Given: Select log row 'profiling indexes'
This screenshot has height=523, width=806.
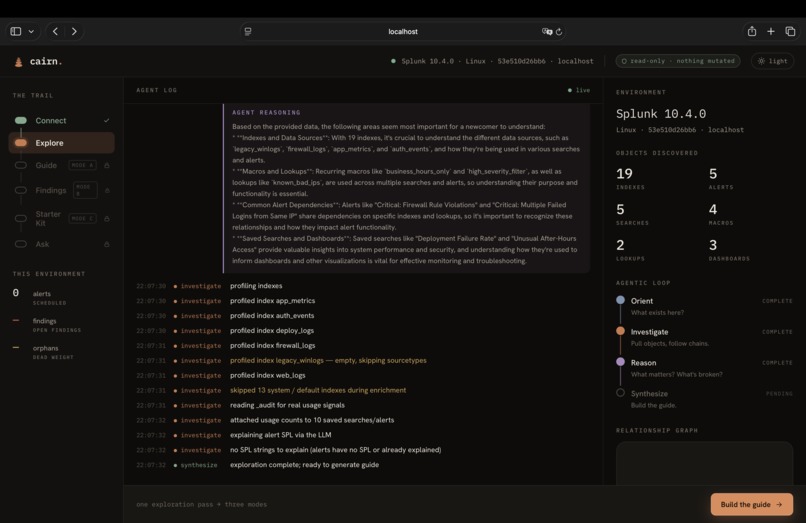Looking at the screenshot, I should click(363, 286).
